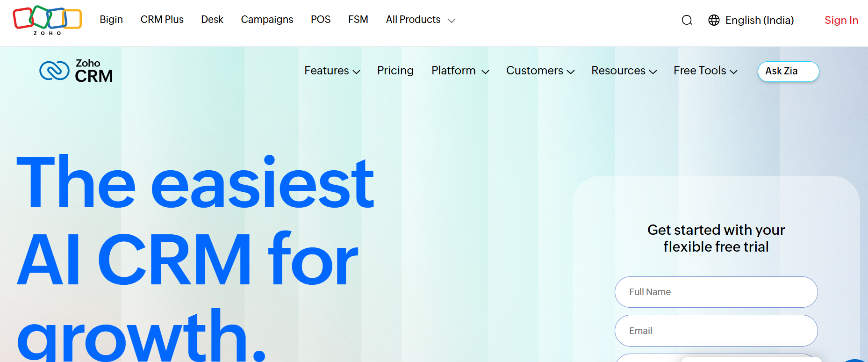The width and height of the screenshot is (868, 362).
Task: Open the CRM Plus link
Action: [162, 20]
